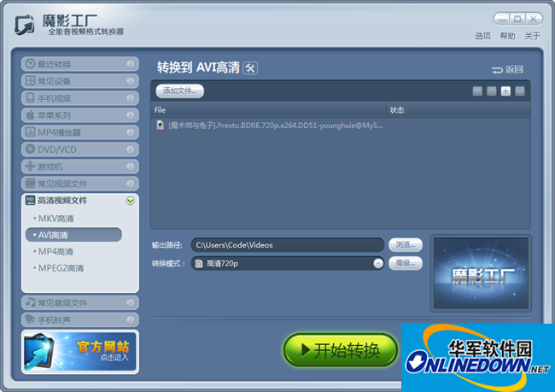The image size is (555, 392).
Task: Expand the 苹果系列 category
Action: coord(80,115)
